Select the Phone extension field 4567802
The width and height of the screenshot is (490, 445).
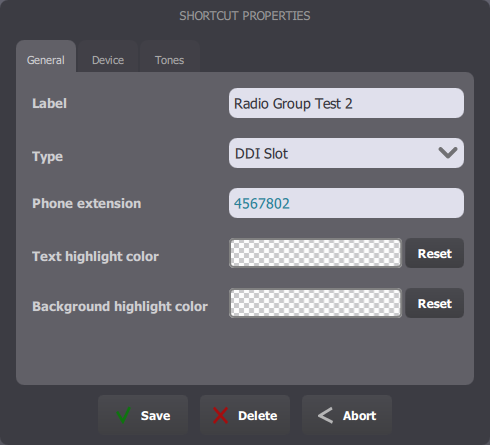[346, 203]
